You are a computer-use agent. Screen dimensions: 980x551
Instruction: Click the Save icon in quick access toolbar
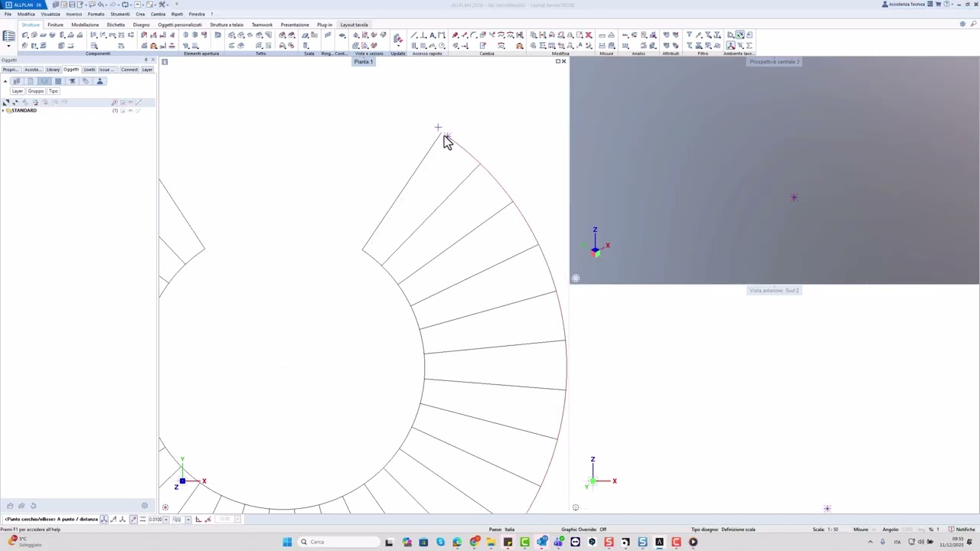pyautogui.click(x=73, y=5)
